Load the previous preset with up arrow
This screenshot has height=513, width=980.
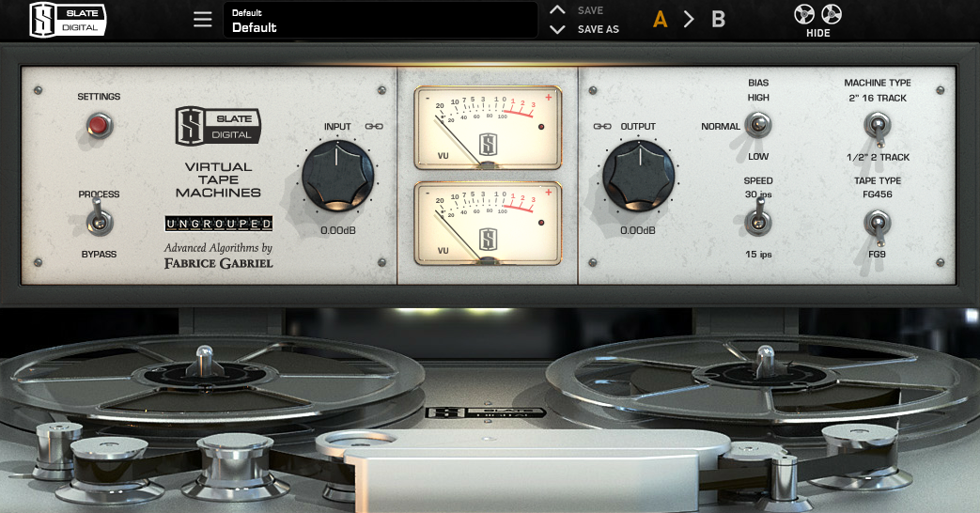(x=557, y=10)
